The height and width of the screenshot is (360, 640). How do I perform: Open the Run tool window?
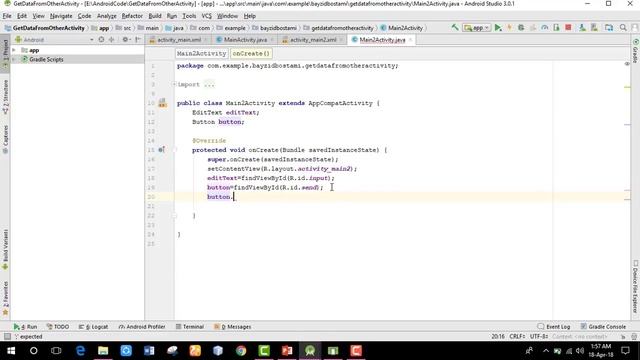(x=25, y=327)
